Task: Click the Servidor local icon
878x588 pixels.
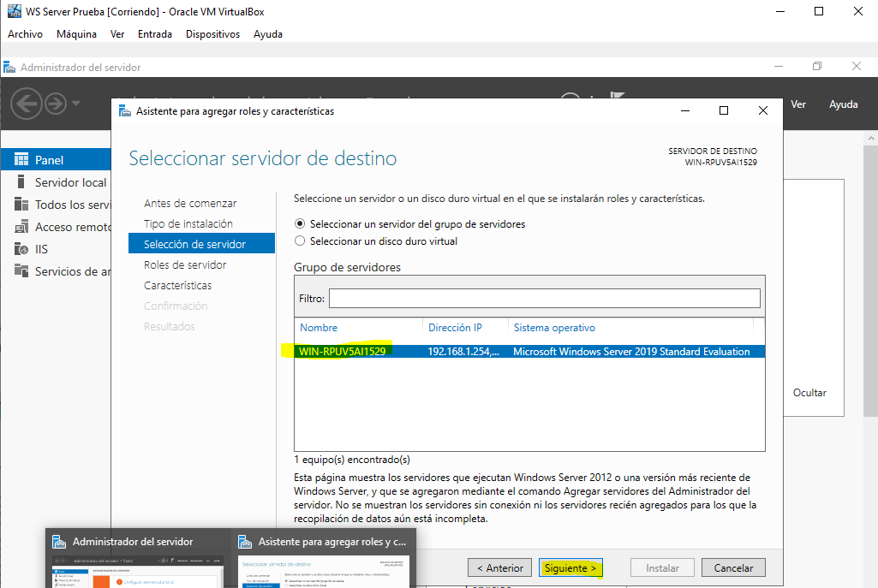Action: click(x=21, y=181)
